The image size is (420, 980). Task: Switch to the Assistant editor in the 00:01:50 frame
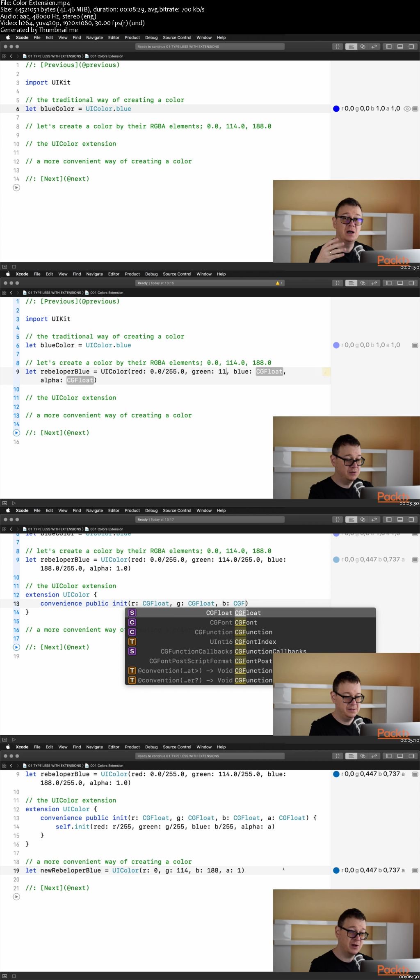(x=363, y=46)
